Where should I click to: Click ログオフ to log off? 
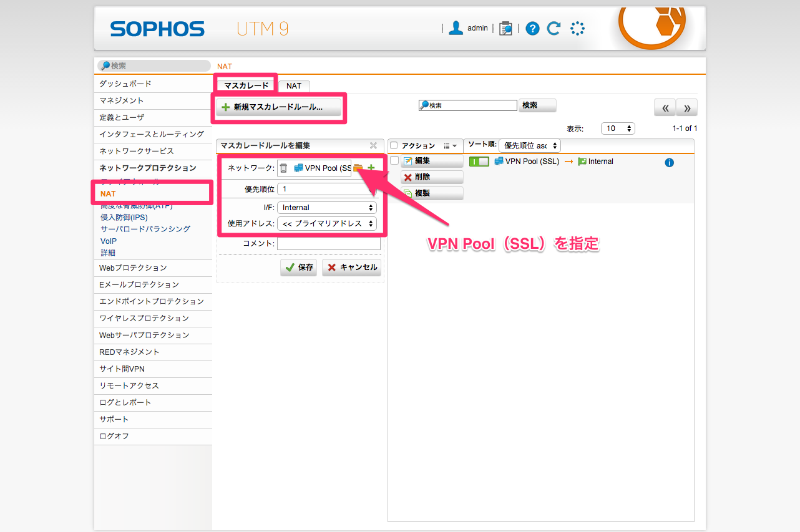(x=154, y=436)
